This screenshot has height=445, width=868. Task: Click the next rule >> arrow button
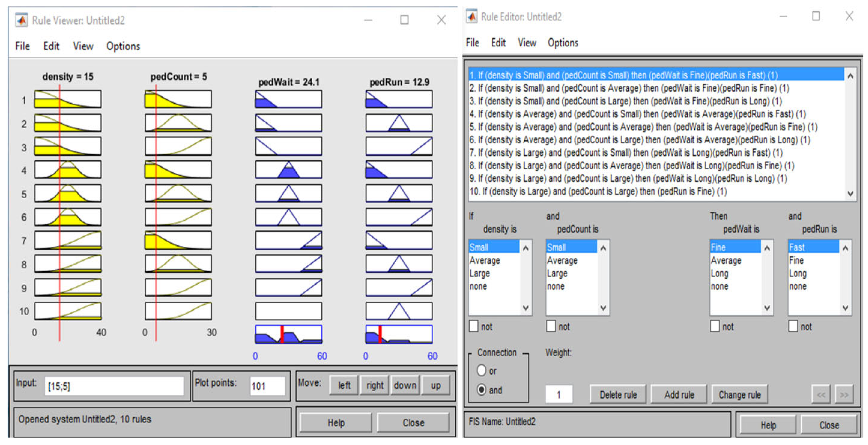pos(844,394)
